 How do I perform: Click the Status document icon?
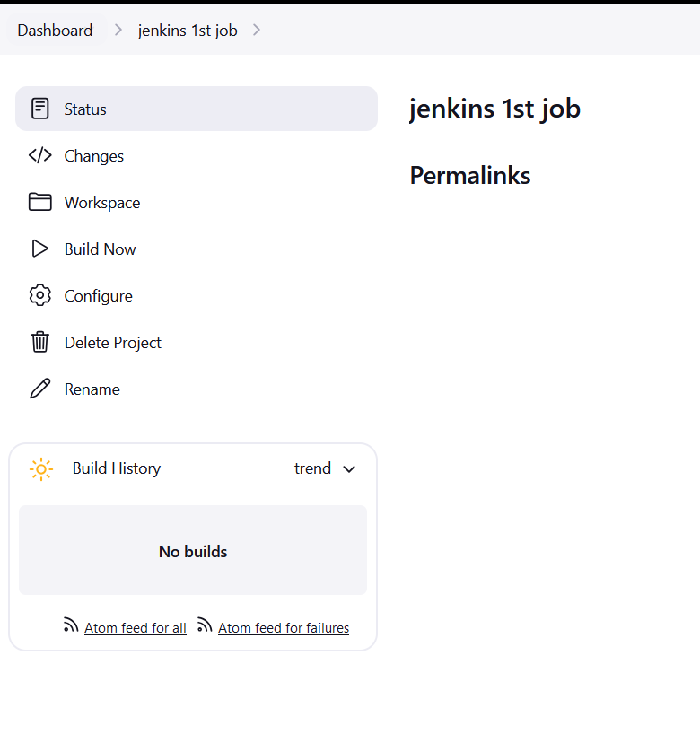(39, 109)
